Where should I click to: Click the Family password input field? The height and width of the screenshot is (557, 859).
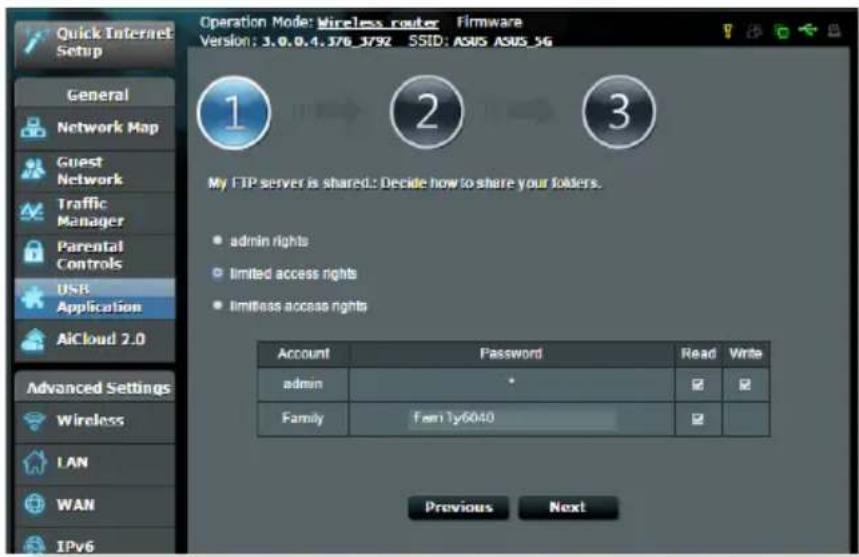(512, 418)
